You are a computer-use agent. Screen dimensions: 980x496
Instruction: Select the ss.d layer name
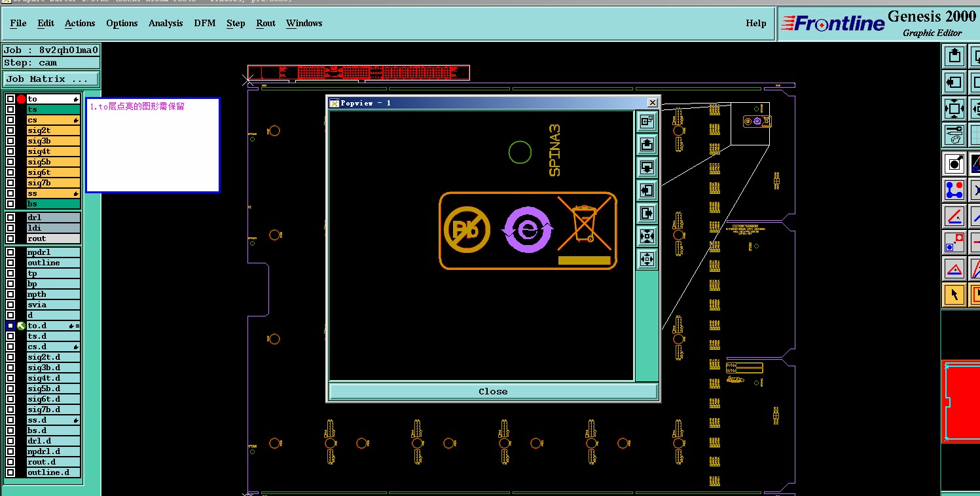(x=53, y=420)
